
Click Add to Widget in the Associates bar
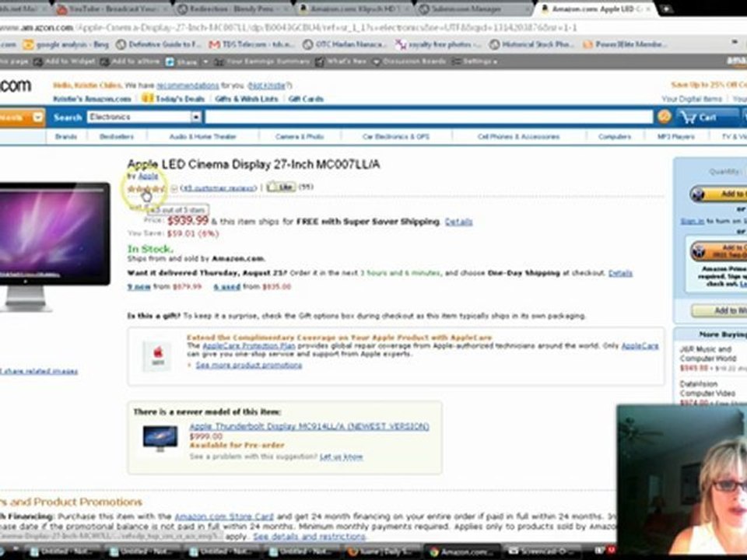coord(65,61)
